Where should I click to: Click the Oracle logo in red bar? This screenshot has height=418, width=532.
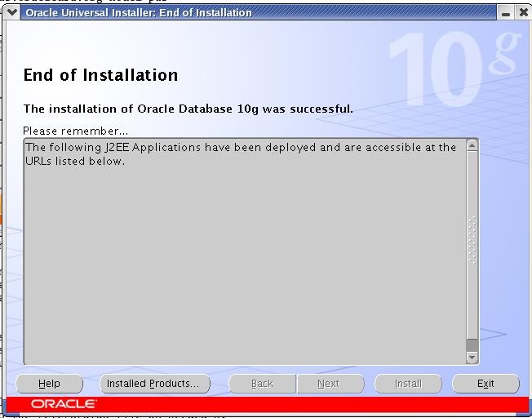[64, 404]
